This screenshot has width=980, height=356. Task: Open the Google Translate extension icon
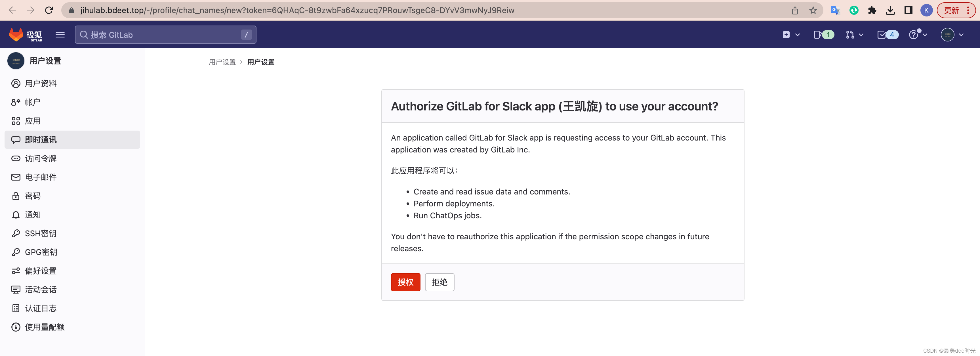point(835,10)
